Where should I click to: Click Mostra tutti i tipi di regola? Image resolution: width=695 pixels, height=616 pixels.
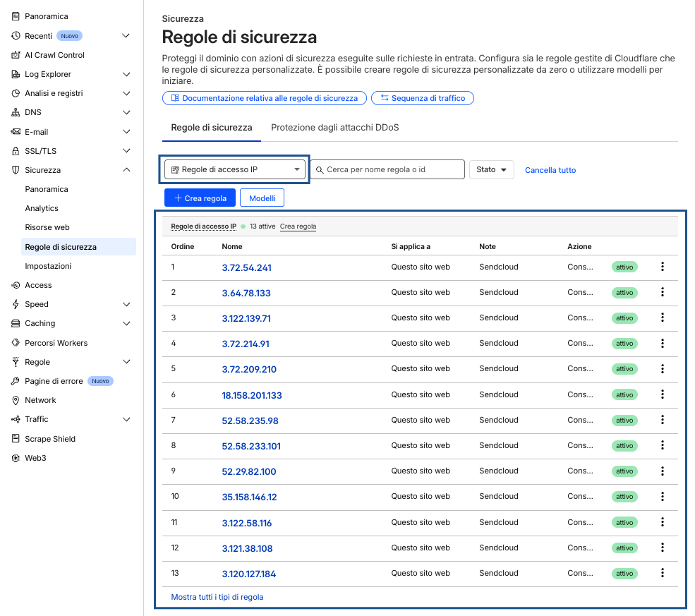click(x=217, y=597)
